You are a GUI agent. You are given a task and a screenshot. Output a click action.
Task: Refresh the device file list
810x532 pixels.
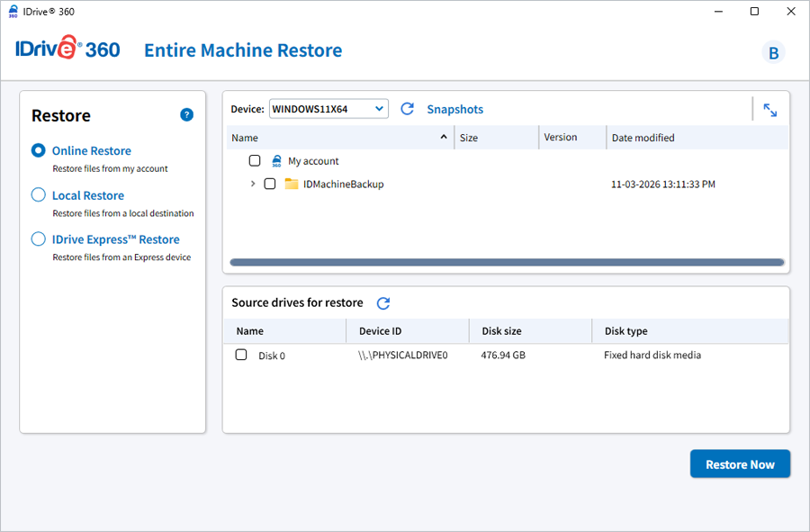click(x=407, y=108)
